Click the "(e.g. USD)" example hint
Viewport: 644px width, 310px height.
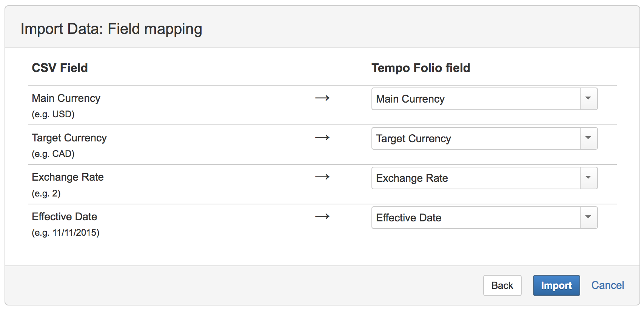[x=53, y=114]
